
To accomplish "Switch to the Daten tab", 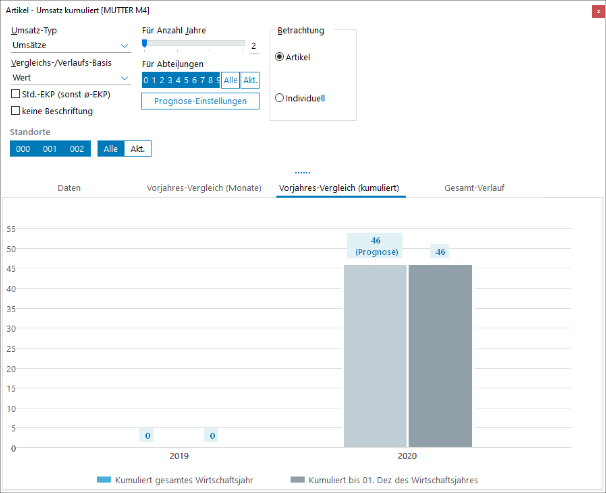I will 69,188.
